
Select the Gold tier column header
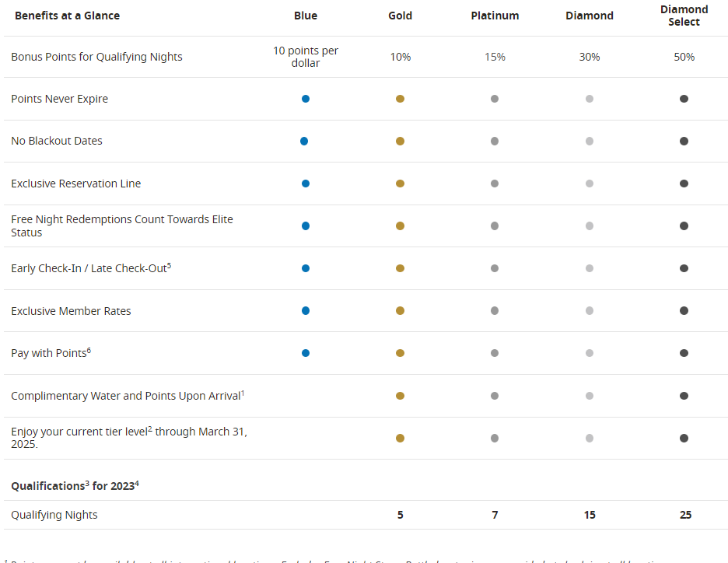(x=400, y=16)
